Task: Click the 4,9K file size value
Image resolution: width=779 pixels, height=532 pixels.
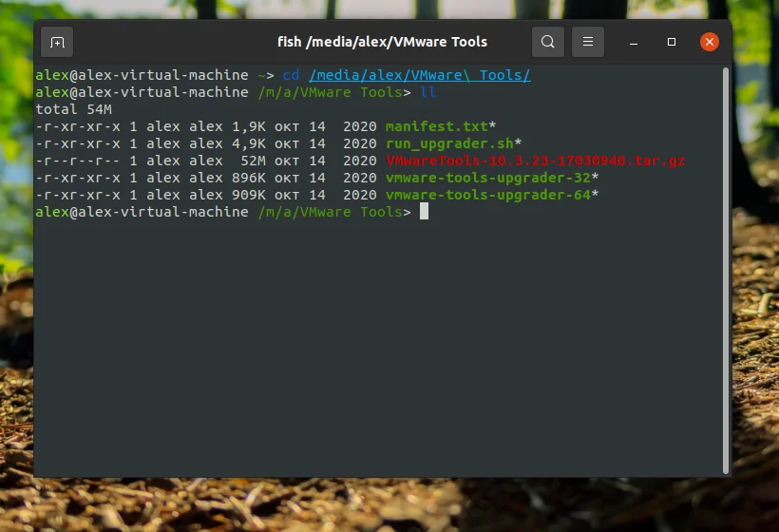Action: tap(248, 143)
